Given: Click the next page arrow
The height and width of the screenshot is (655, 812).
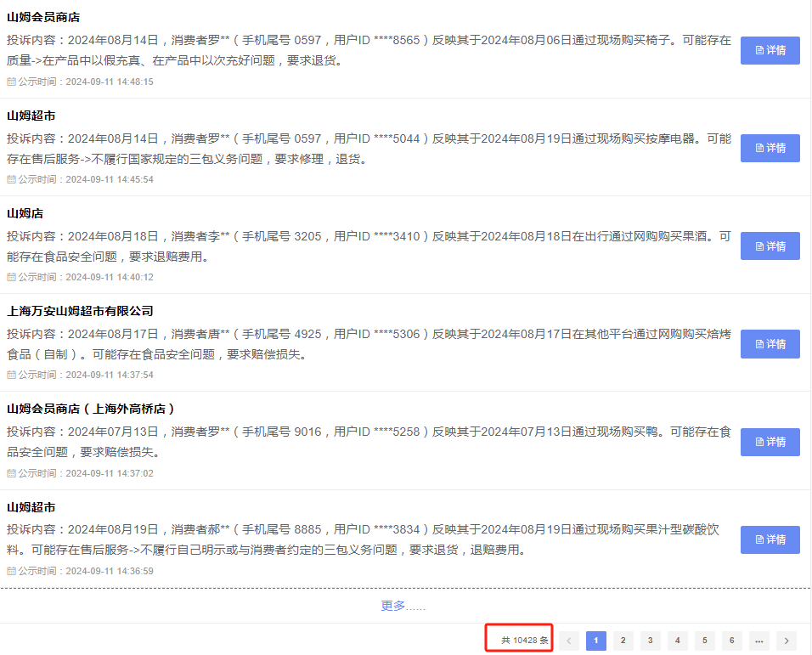Looking at the screenshot, I should tap(786, 640).
